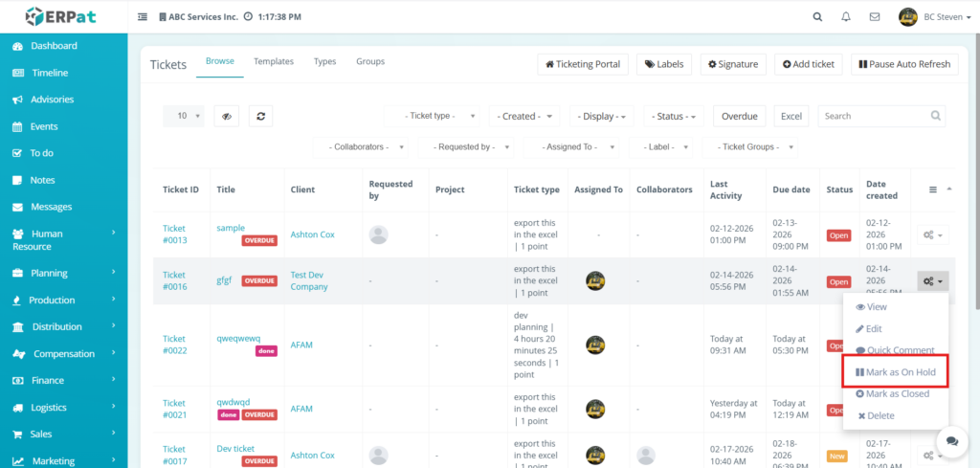Image resolution: width=980 pixels, height=468 pixels.
Task: Click the column list icon in table header
Action: tap(933, 189)
